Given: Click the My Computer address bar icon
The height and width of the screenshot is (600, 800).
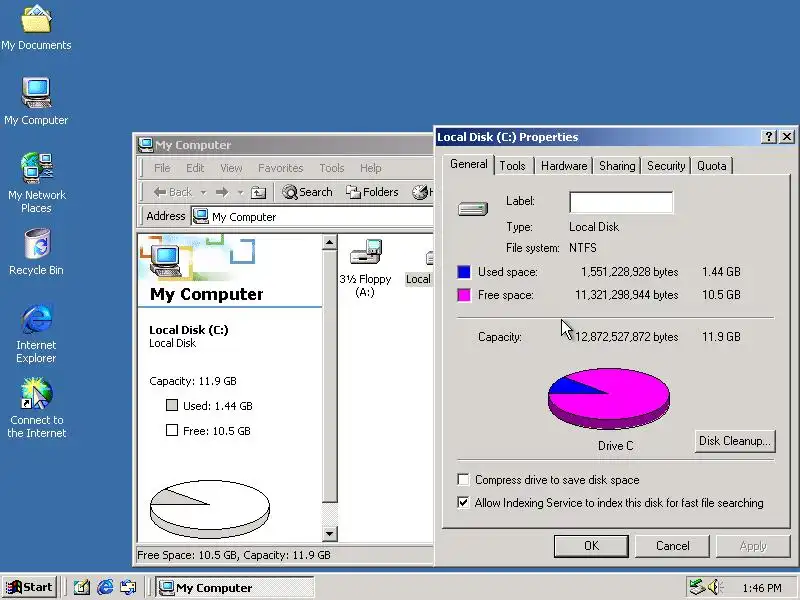Looking at the screenshot, I should tap(201, 216).
